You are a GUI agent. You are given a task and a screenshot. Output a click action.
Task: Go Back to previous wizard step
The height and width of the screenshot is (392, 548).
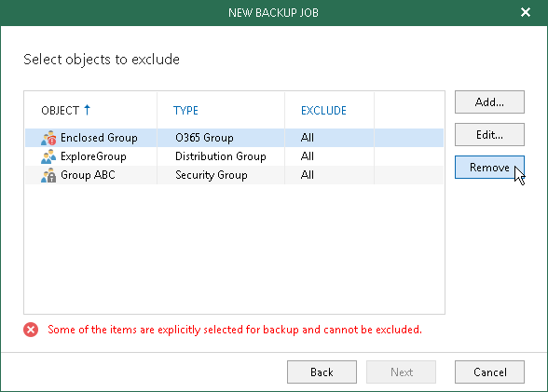(x=322, y=372)
